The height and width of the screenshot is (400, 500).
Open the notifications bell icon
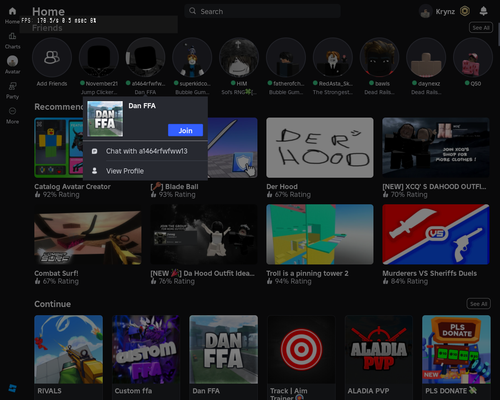coord(483,11)
